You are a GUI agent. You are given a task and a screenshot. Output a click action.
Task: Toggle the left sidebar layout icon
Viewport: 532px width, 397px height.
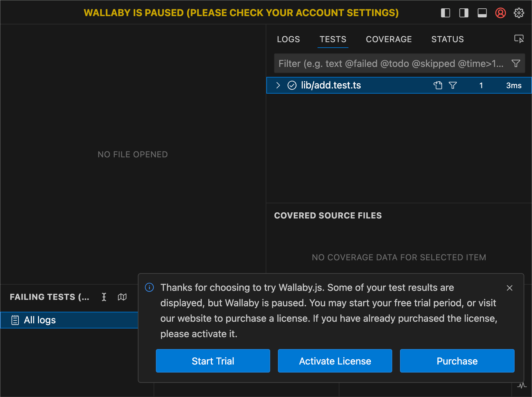pos(445,13)
